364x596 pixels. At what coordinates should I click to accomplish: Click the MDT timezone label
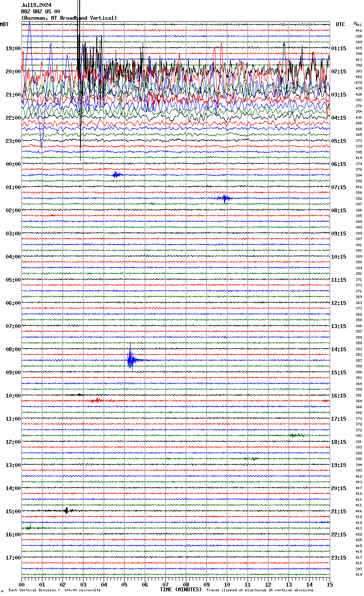click(x=4, y=24)
